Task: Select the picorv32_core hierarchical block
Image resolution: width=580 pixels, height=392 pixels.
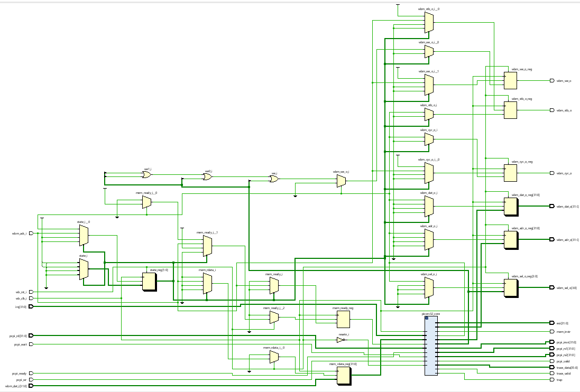Action: point(431,346)
